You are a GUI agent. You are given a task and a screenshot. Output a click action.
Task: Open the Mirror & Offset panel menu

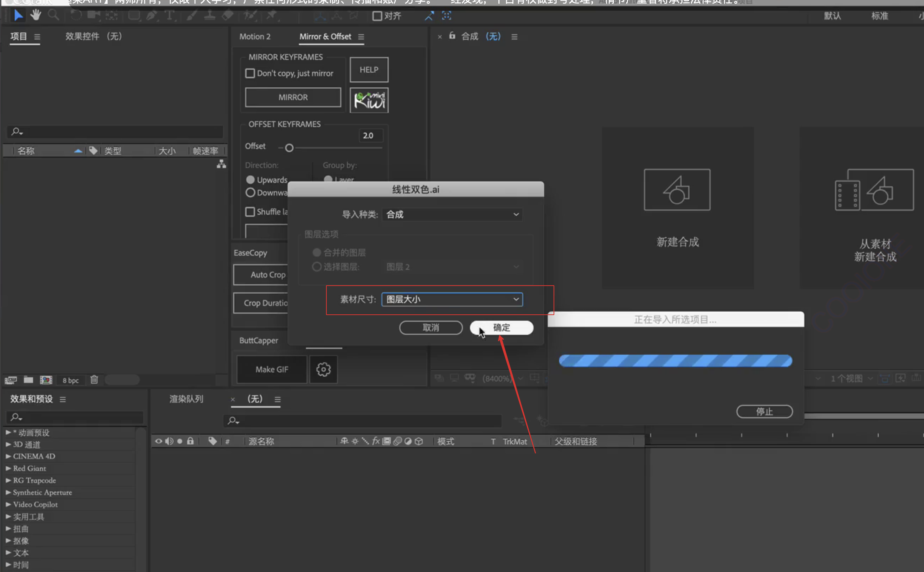[361, 37]
